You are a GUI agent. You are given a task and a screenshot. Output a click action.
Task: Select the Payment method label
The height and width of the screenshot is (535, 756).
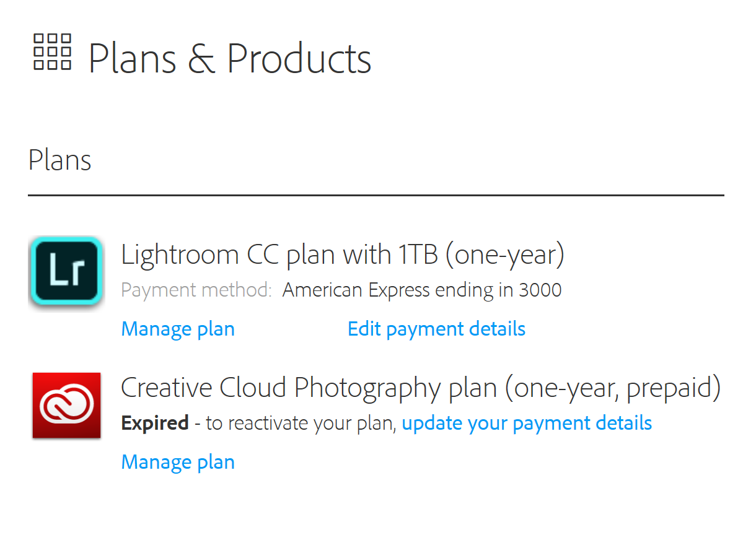(x=196, y=289)
